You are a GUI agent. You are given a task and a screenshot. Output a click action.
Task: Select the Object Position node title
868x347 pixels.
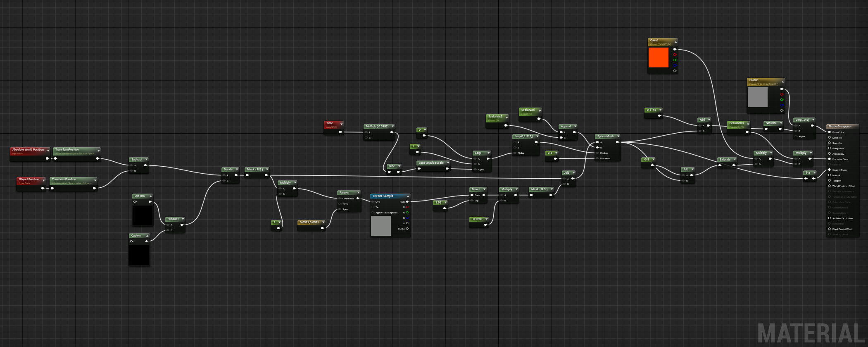(x=29, y=179)
